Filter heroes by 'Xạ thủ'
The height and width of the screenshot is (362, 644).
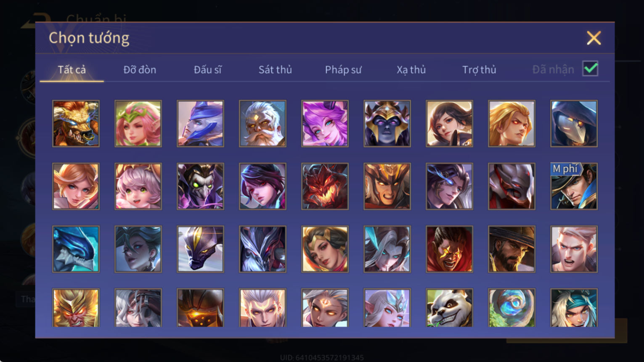click(x=411, y=70)
